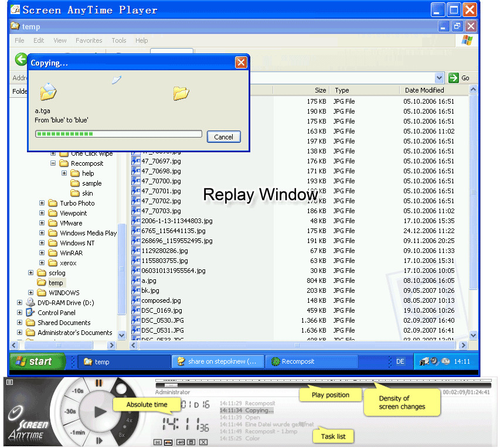Viewport: 500px width, 448px height.
Task: Pause the replay with the pause button
Action: point(99,383)
